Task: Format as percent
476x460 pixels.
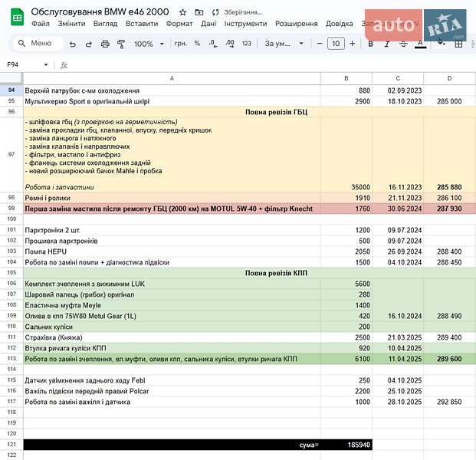Action: tap(197, 44)
